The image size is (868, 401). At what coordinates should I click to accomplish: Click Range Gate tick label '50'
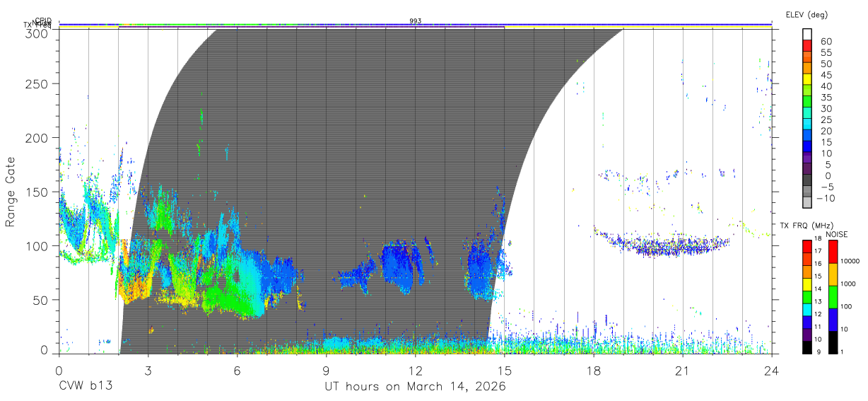[42, 300]
